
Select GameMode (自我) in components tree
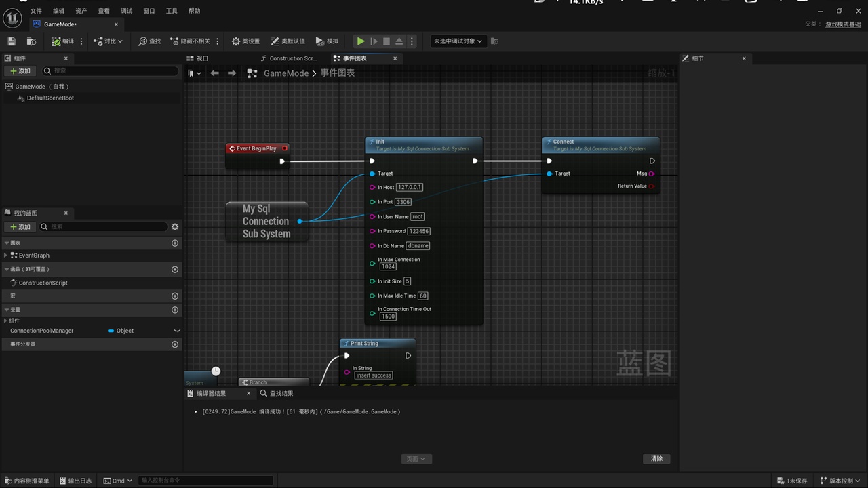pyautogui.click(x=42, y=87)
